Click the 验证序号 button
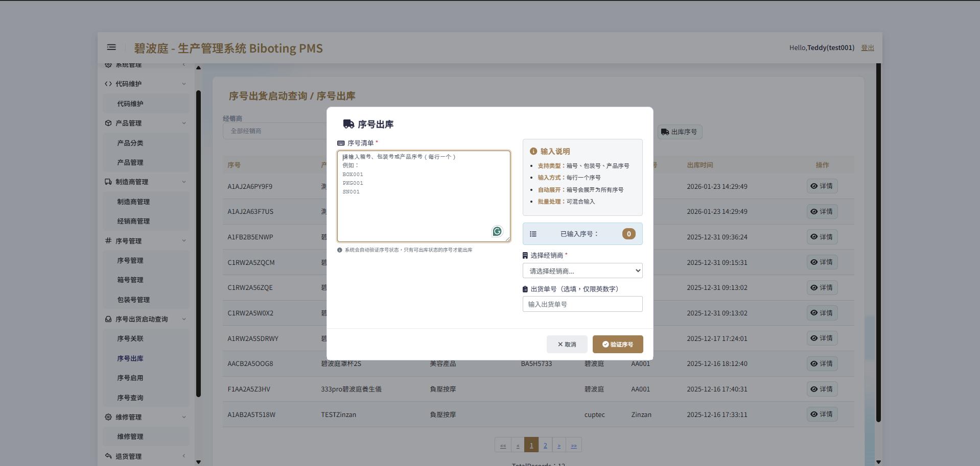 (x=618, y=344)
